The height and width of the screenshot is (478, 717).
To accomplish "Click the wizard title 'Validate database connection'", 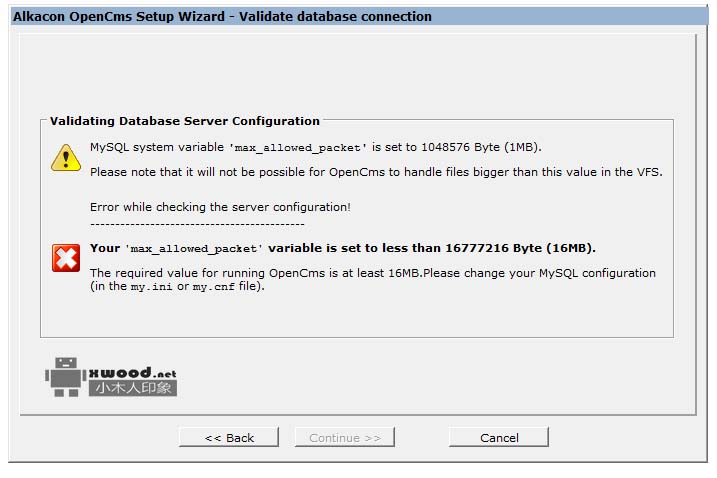I will [x=335, y=16].
